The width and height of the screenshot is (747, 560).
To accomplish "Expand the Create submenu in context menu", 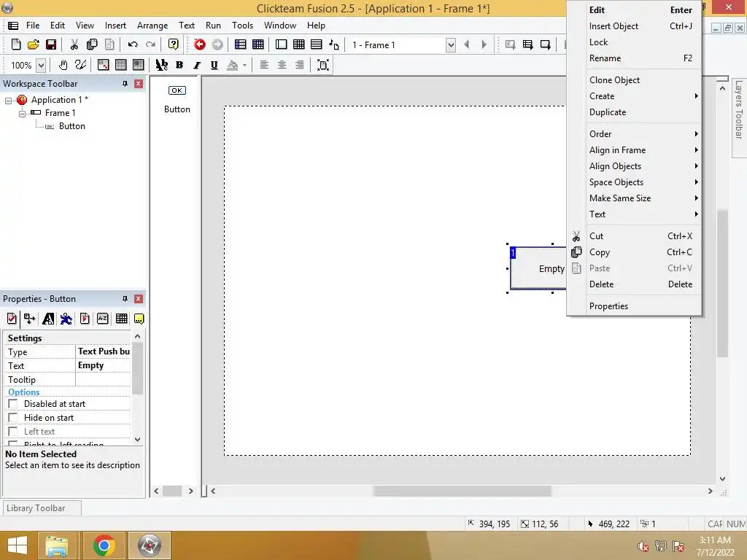I will [643, 96].
